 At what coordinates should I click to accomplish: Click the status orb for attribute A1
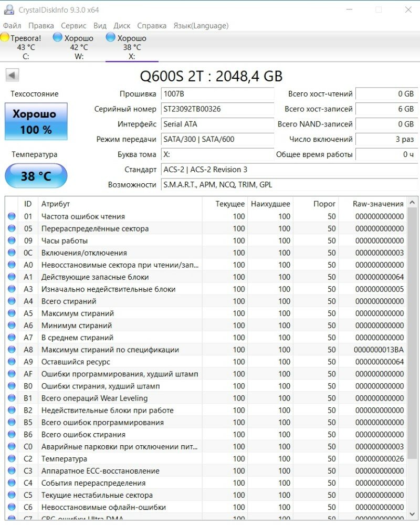point(12,277)
